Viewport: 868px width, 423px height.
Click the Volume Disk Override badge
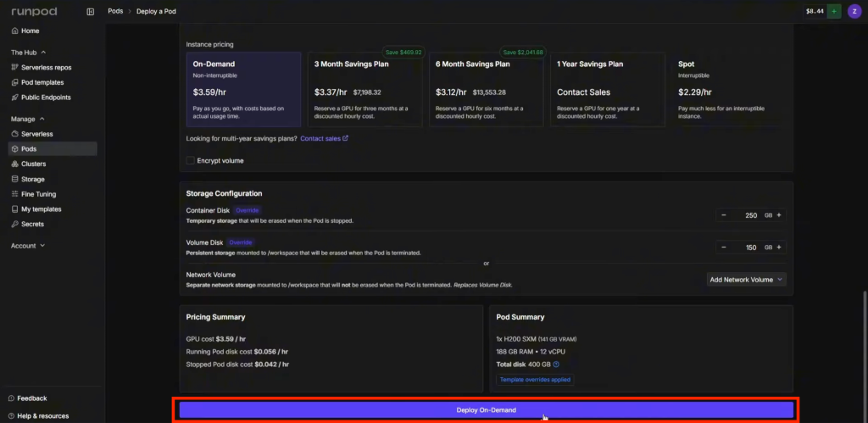[241, 242]
